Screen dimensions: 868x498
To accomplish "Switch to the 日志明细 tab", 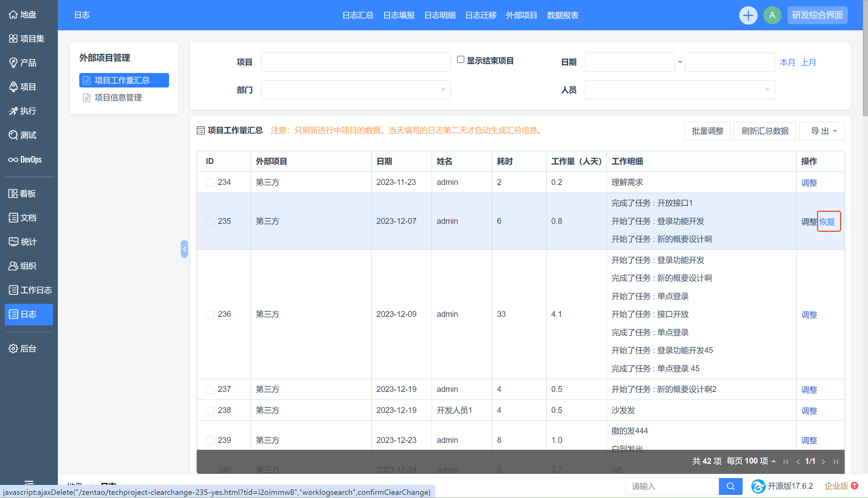I will 440,15.
